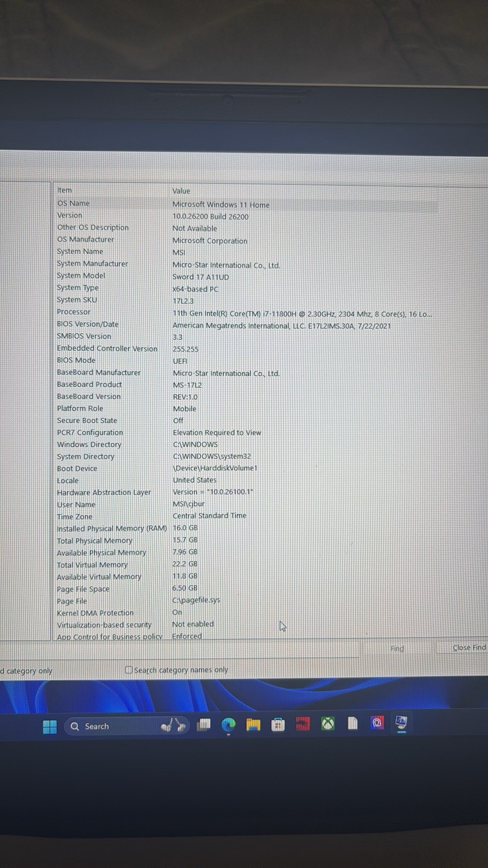Open the white document icon on the taskbar
Image resolution: width=488 pixels, height=868 pixels.
[x=352, y=723]
